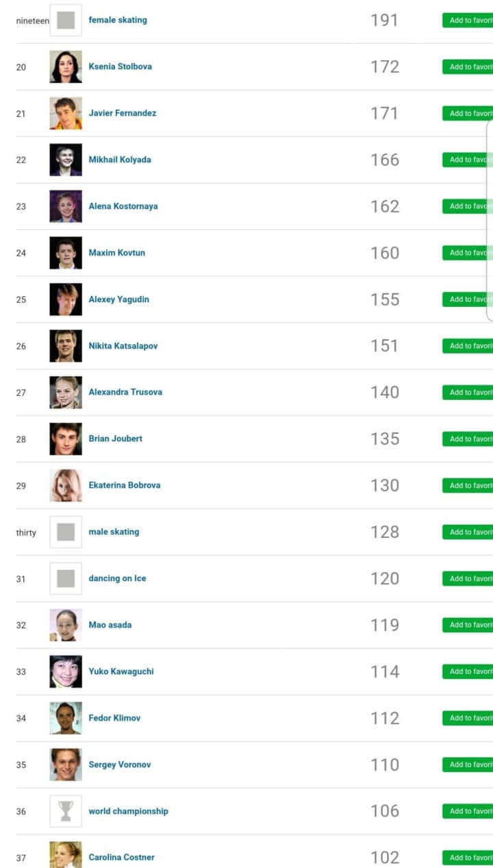The height and width of the screenshot is (868, 493).
Task: Add Sergey Voronov to favorites
Action: click(468, 765)
